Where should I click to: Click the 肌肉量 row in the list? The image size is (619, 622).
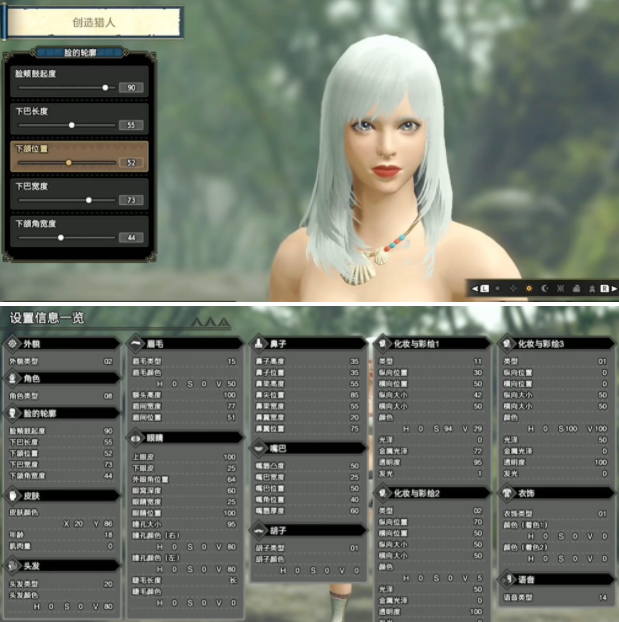pos(61,546)
